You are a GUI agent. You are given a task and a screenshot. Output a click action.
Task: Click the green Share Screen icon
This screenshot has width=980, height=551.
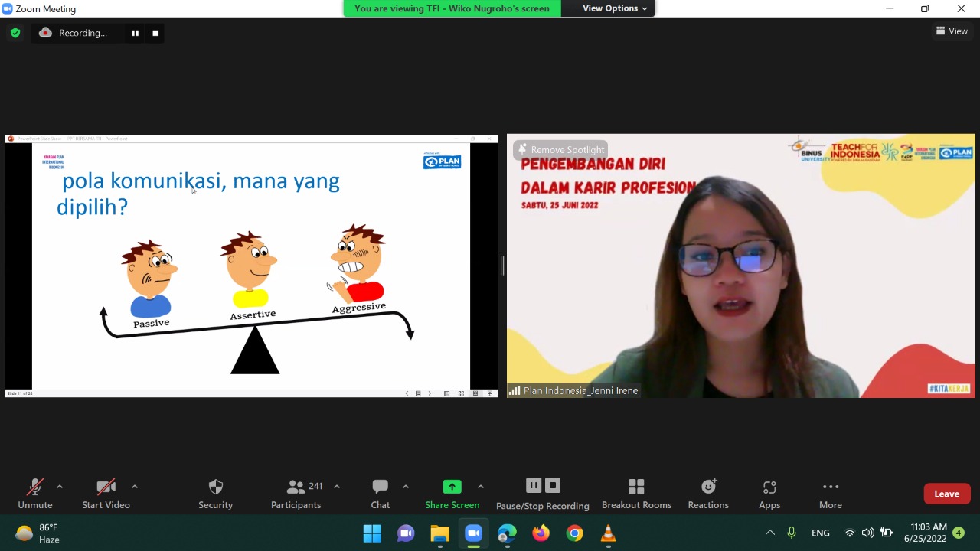click(452, 487)
